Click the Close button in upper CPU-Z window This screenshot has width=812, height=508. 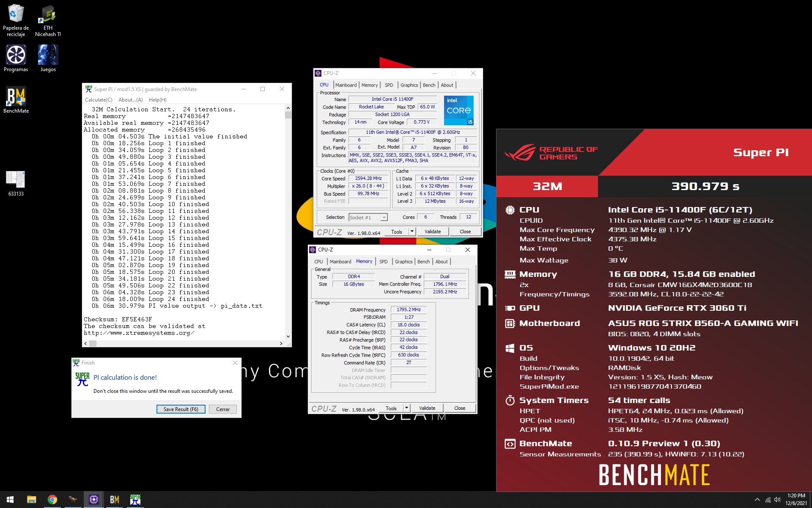click(x=465, y=232)
